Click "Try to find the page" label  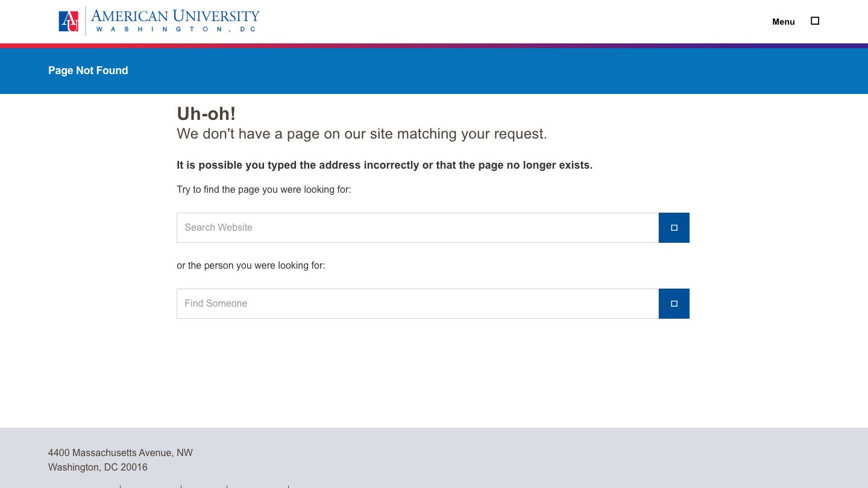tap(263, 190)
